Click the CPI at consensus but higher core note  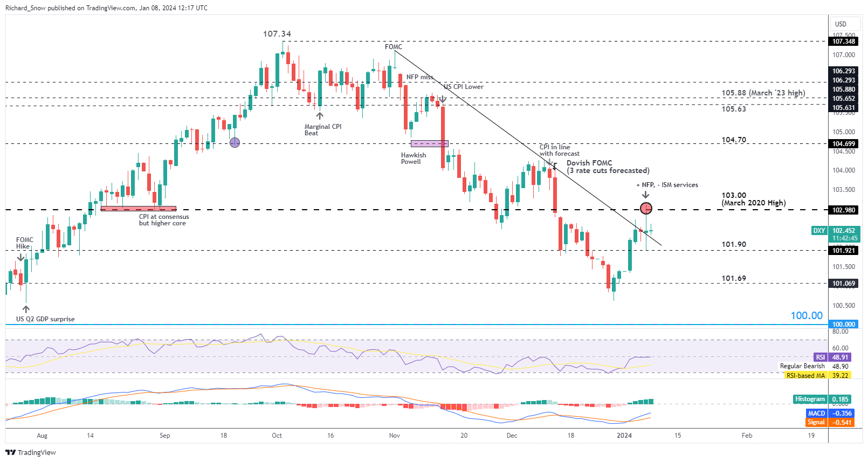pyautogui.click(x=164, y=220)
